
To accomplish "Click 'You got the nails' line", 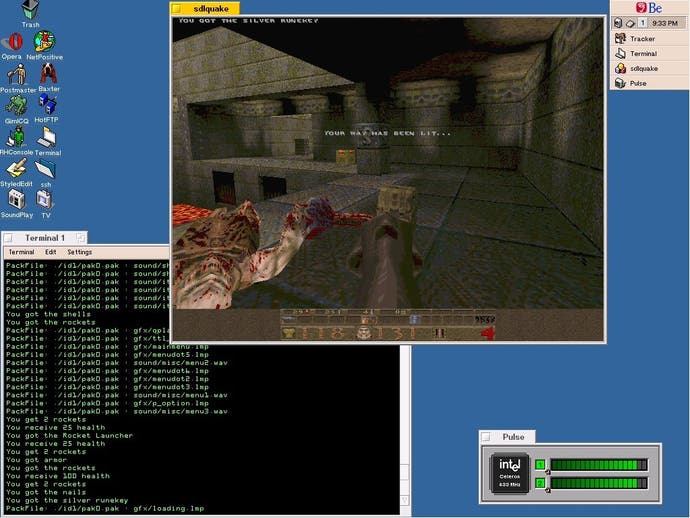I will point(46,492).
